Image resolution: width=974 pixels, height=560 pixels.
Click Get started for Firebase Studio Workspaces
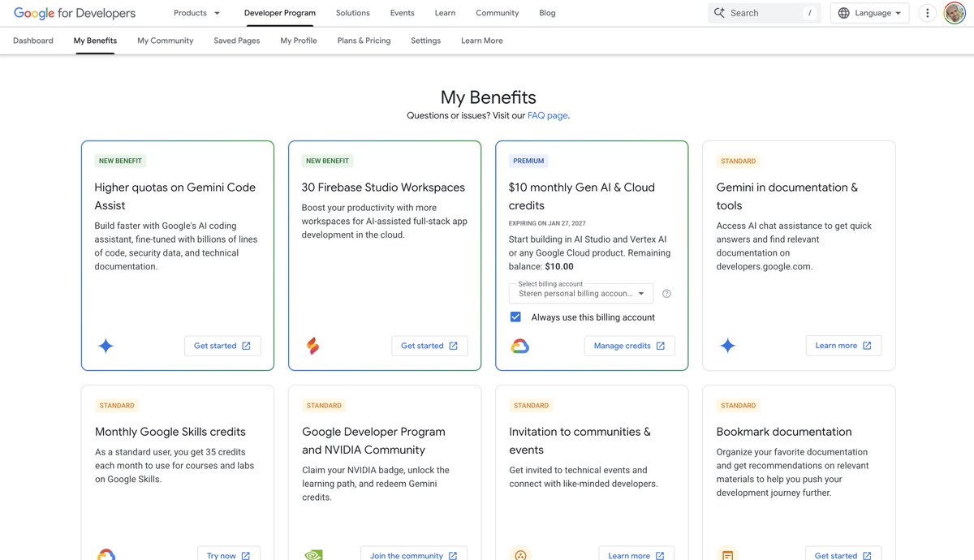429,346
